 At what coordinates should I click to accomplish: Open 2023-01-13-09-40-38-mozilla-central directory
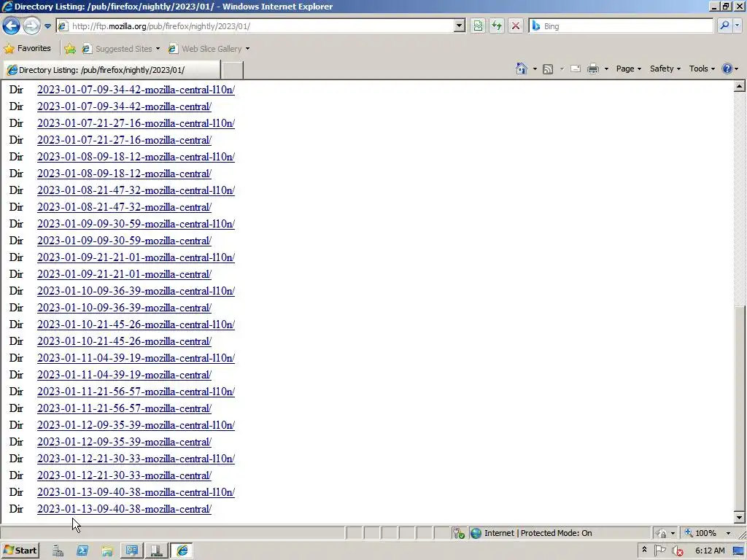(x=124, y=508)
